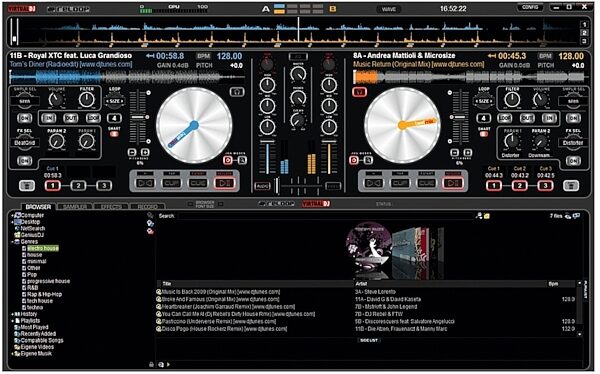Click the blue folder icon beside search
600x374 pixels.
coord(150,223)
